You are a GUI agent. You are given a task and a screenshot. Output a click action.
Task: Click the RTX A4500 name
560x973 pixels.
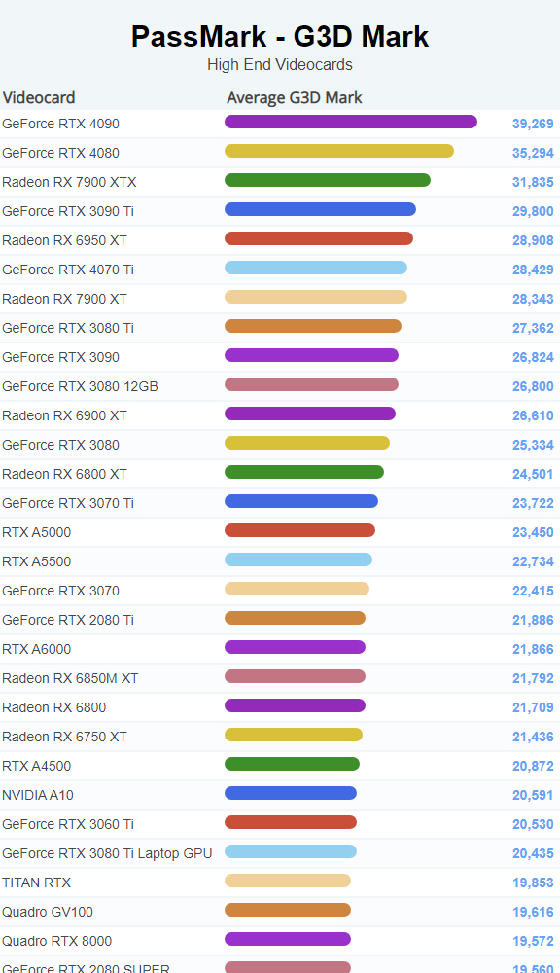tap(37, 765)
